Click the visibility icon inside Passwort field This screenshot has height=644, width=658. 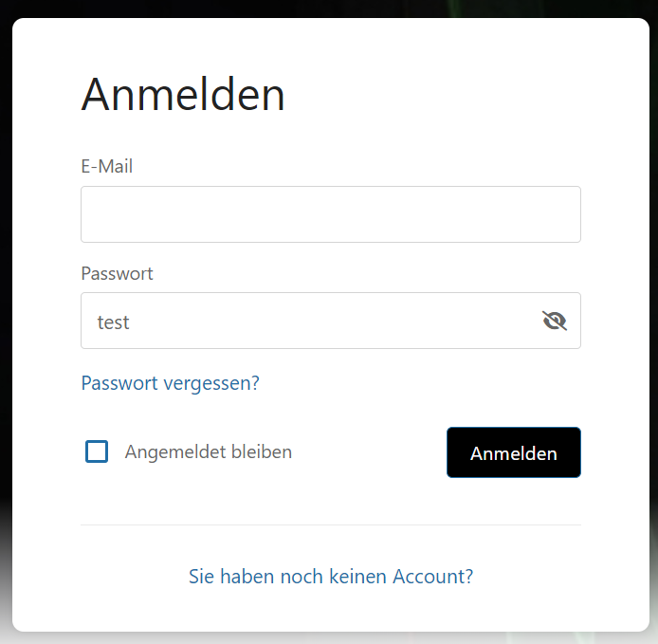(x=555, y=321)
